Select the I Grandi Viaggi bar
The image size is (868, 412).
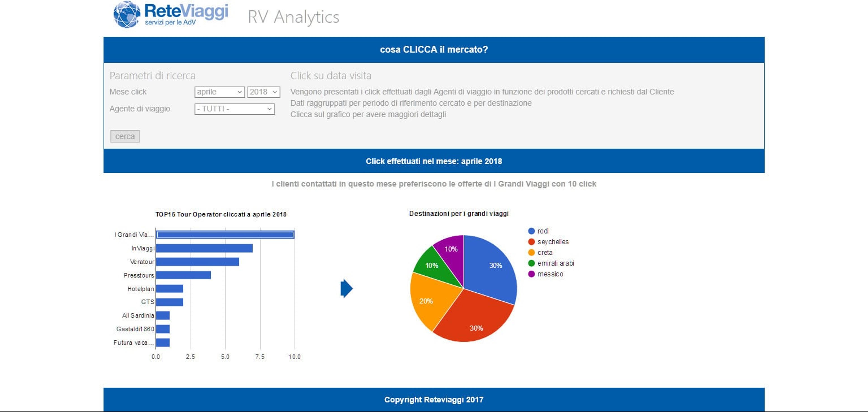click(225, 235)
